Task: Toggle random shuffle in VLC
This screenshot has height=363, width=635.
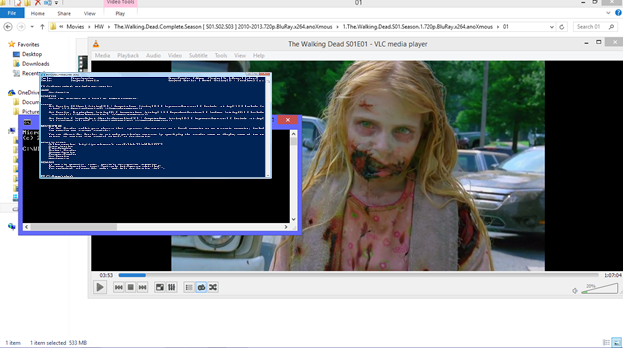Action: coord(213,287)
